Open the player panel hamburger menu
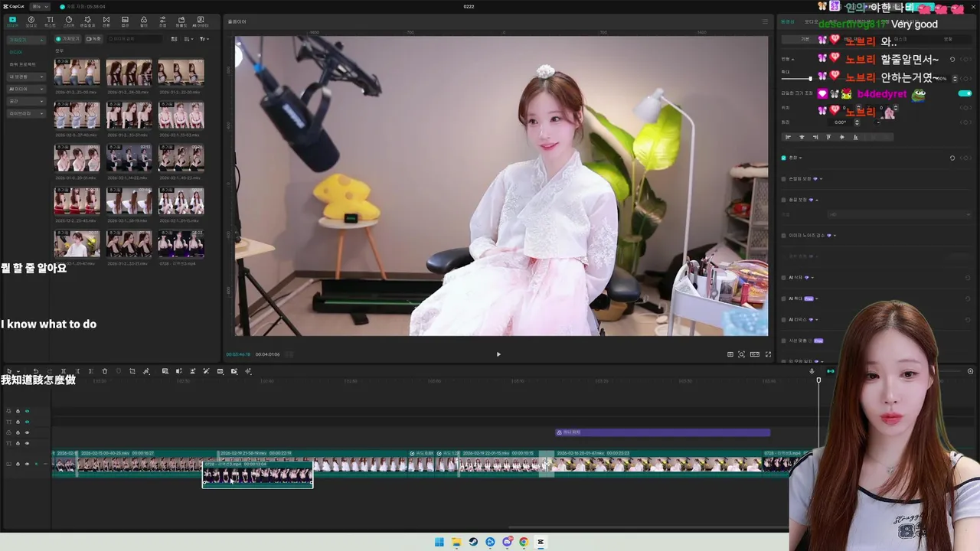The height and width of the screenshot is (551, 980). click(765, 21)
